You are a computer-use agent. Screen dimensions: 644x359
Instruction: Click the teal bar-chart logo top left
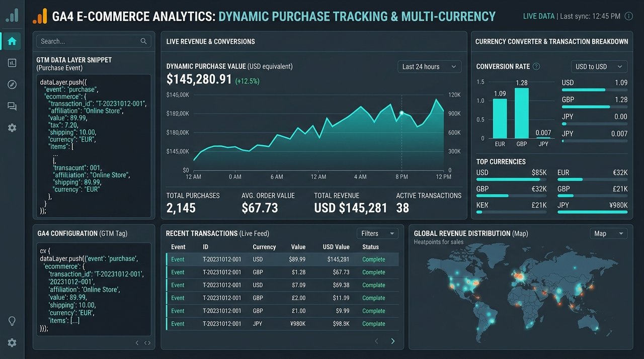12,15
